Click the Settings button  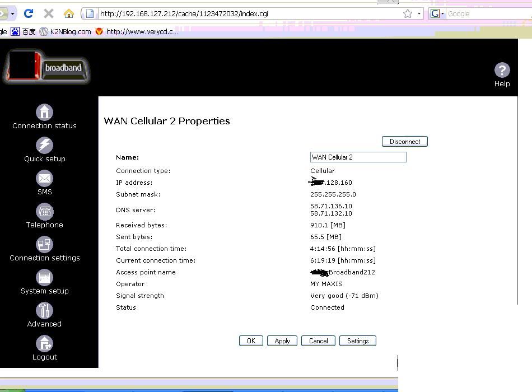pyautogui.click(x=357, y=341)
